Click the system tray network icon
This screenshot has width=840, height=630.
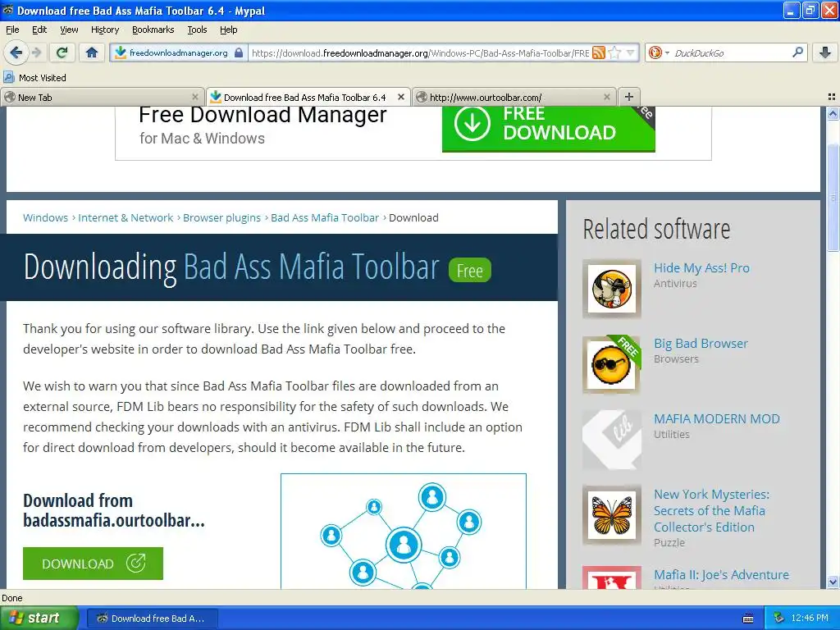pyautogui.click(x=779, y=619)
